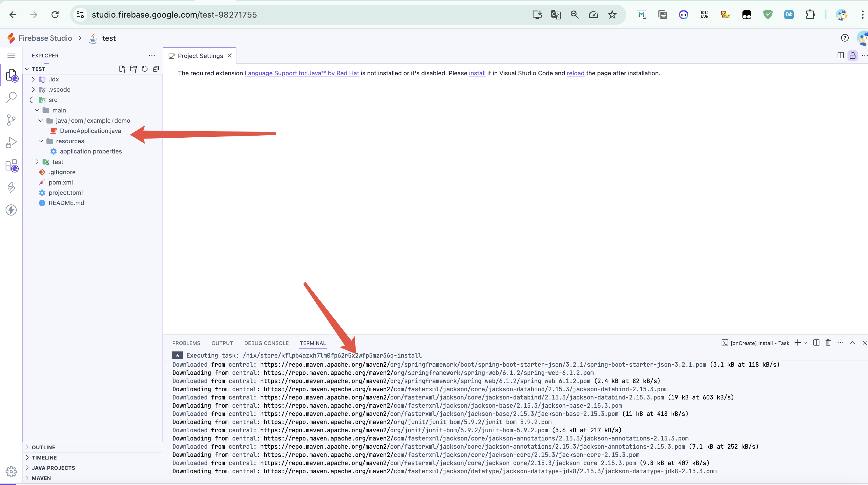868x485 pixels.
Task: Click the install link in the message
Action: click(x=477, y=73)
